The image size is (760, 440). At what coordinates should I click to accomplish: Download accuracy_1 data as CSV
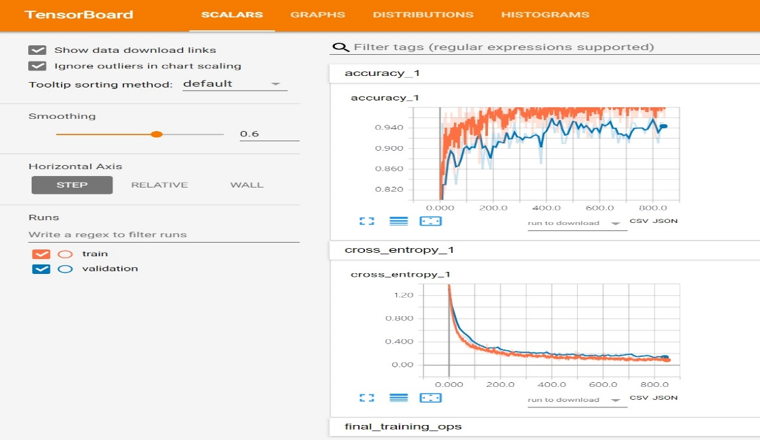(x=638, y=222)
